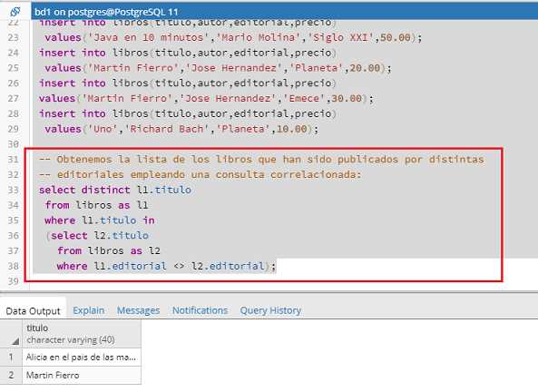
Task: Click the insert into libros statement on line 24
Action: [187, 53]
